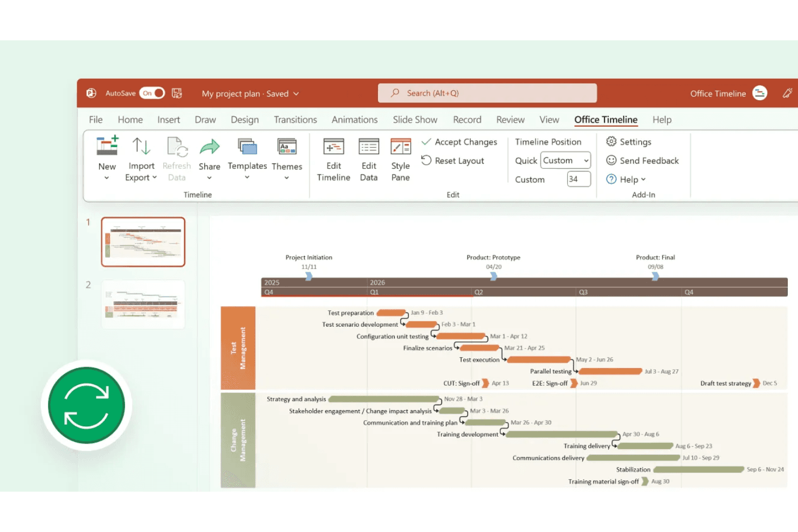This screenshot has height=532, width=798.
Task: Open the Templates gallery icon
Action: coord(247,147)
